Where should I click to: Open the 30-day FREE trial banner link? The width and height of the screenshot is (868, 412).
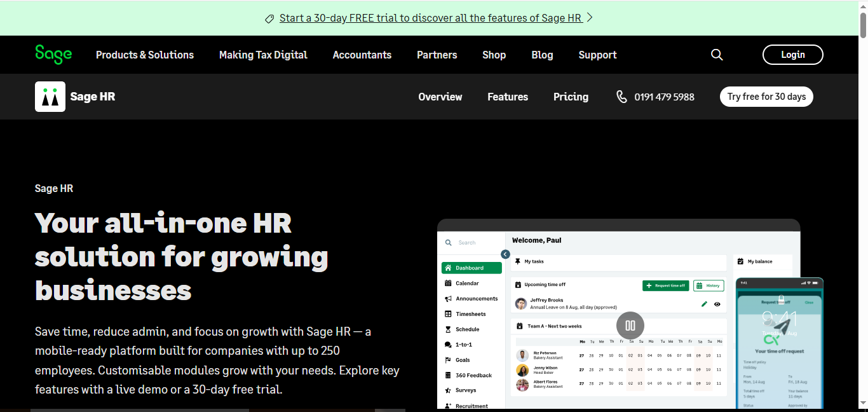coord(430,18)
